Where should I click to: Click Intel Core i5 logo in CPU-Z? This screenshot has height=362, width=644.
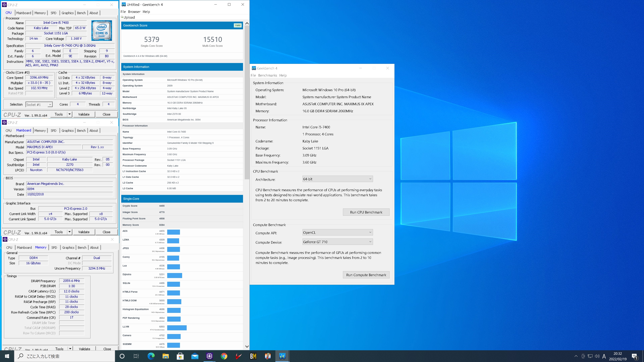click(101, 31)
